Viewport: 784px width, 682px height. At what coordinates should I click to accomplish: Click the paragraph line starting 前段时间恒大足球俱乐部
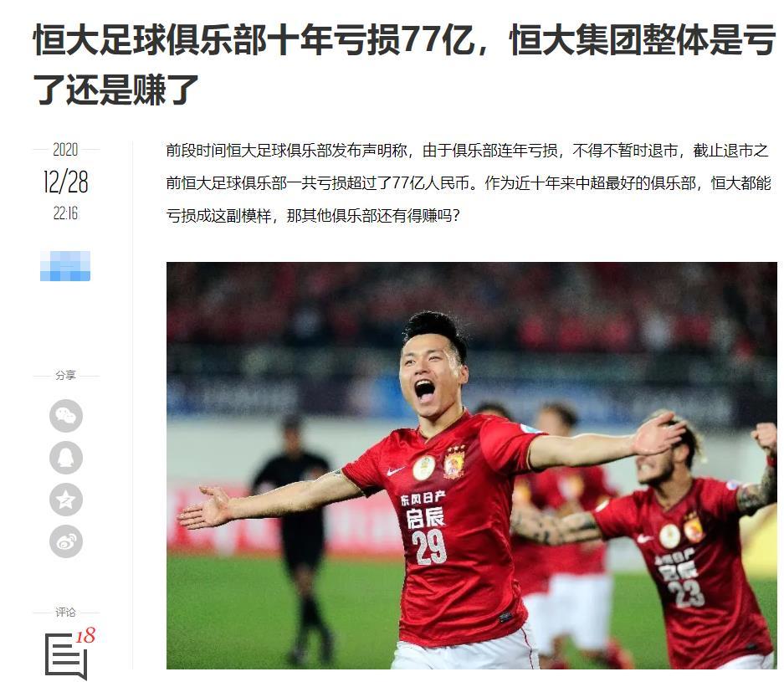click(x=467, y=151)
